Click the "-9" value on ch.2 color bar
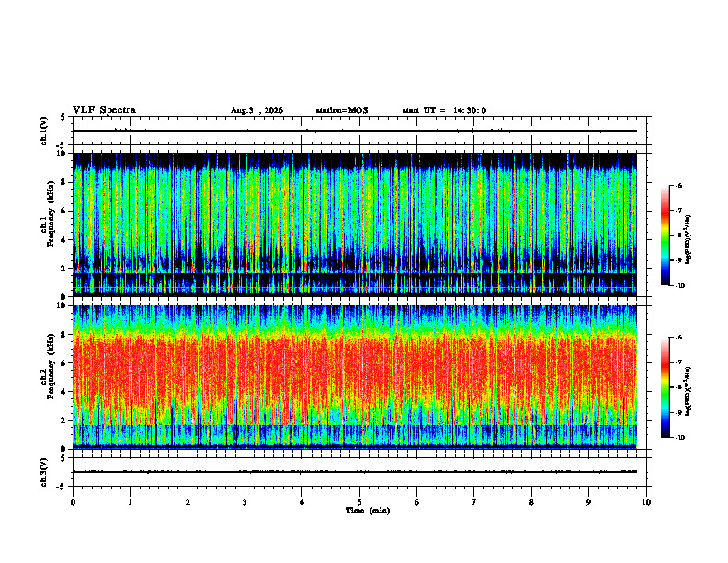This screenshot has width=728, height=563. click(x=679, y=412)
